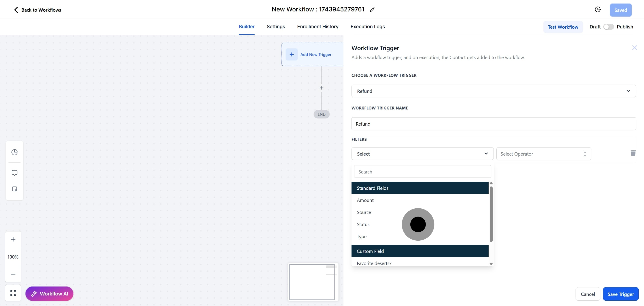The width and height of the screenshot is (644, 306).
Task: Zoom in the canvas with plus
Action: [x=13, y=239]
